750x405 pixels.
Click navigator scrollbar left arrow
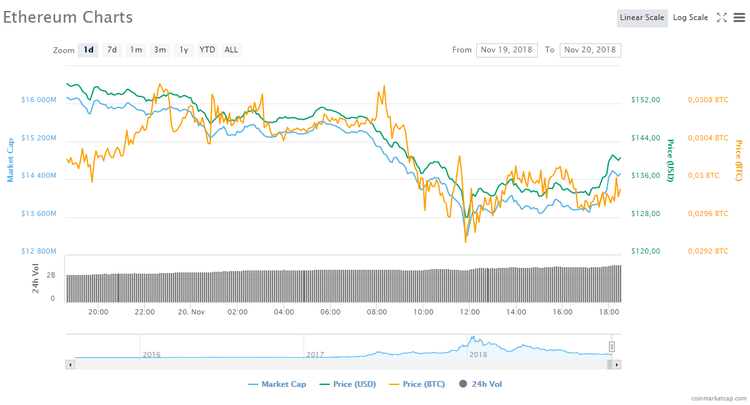70,364
